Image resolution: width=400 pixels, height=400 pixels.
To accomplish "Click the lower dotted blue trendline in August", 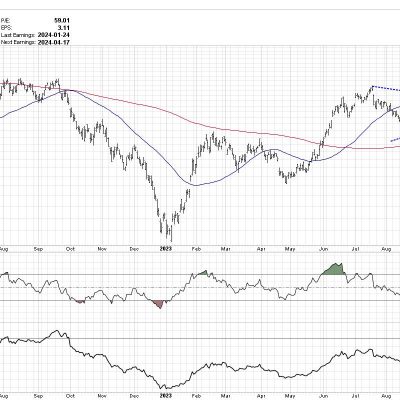I will (x=395, y=139).
